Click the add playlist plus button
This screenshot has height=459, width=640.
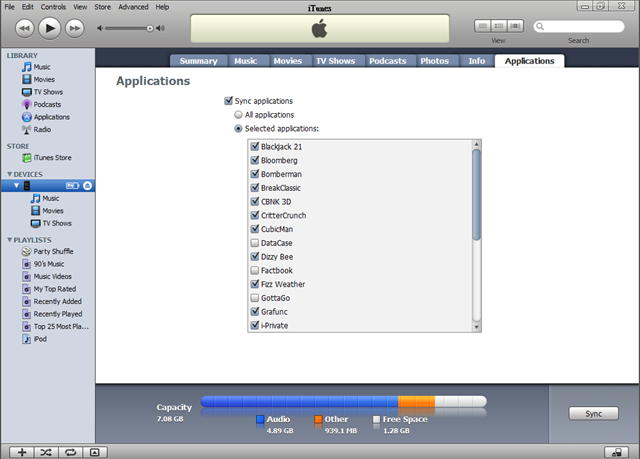pos(22,452)
